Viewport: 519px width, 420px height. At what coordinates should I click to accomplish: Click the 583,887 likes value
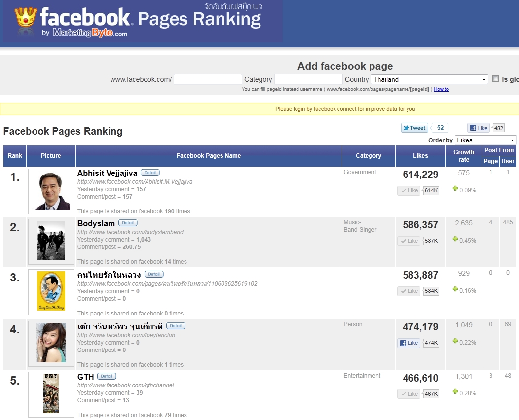420,275
